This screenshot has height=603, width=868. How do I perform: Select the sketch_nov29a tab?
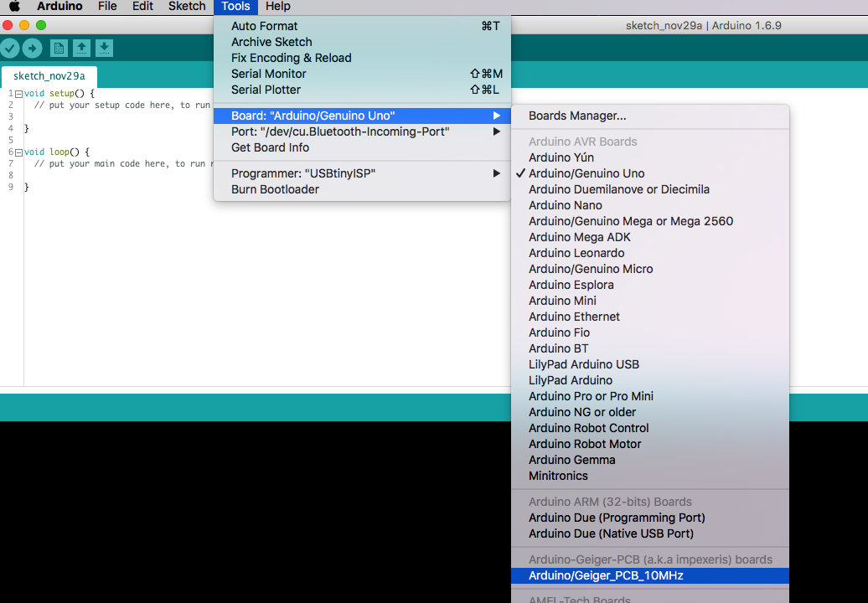point(49,76)
